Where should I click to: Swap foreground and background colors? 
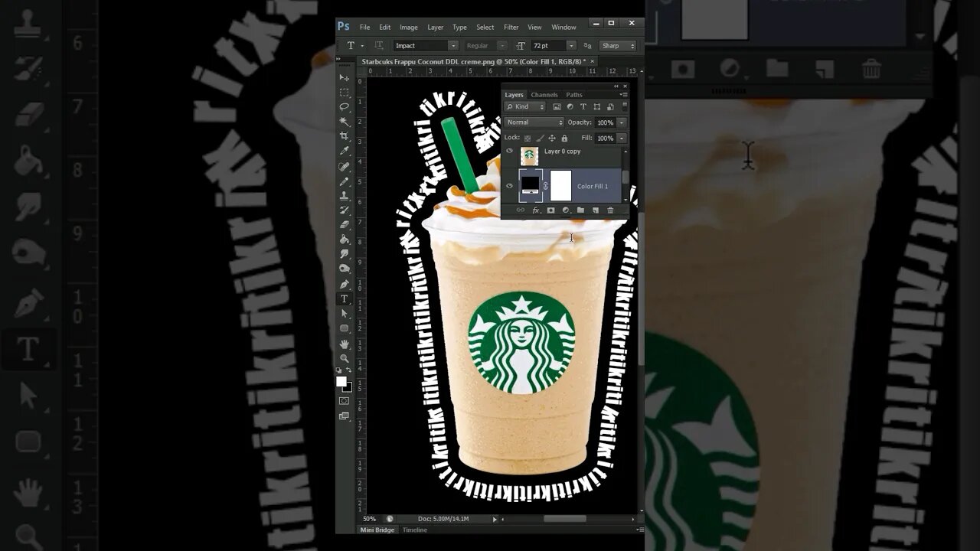348,370
